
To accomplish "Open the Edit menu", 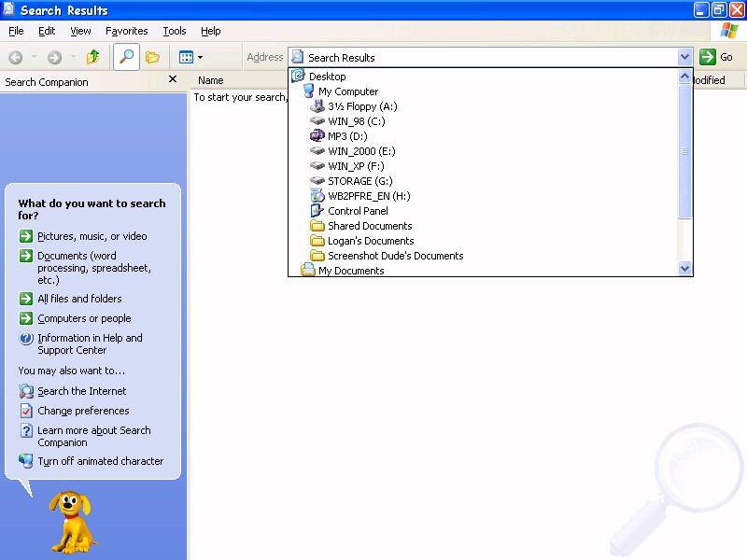I will click(47, 31).
